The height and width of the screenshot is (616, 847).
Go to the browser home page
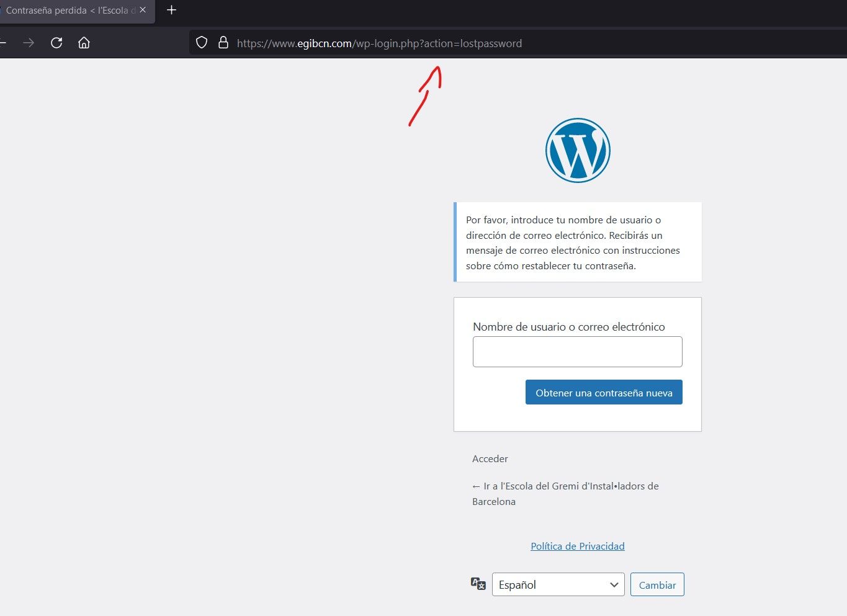84,43
